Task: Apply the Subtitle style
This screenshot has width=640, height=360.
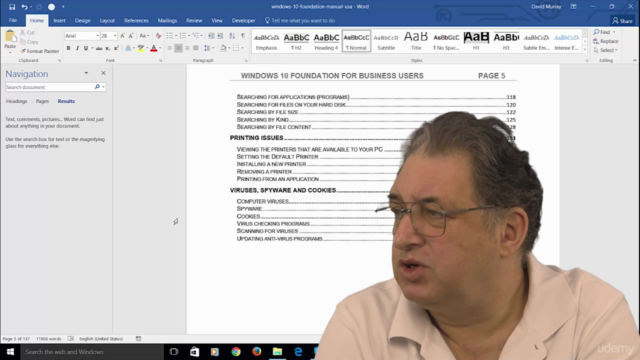Action: click(x=386, y=41)
